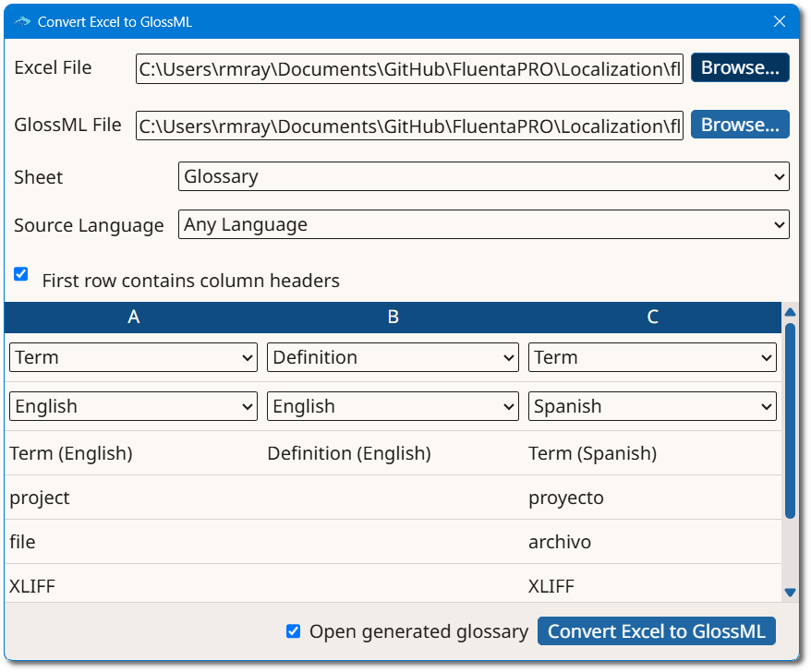Close the Convert Excel to GlossML dialog

(x=780, y=21)
